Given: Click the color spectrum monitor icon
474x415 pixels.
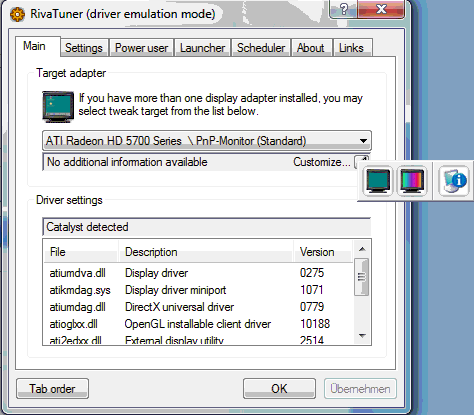Looking at the screenshot, I should point(412,181).
